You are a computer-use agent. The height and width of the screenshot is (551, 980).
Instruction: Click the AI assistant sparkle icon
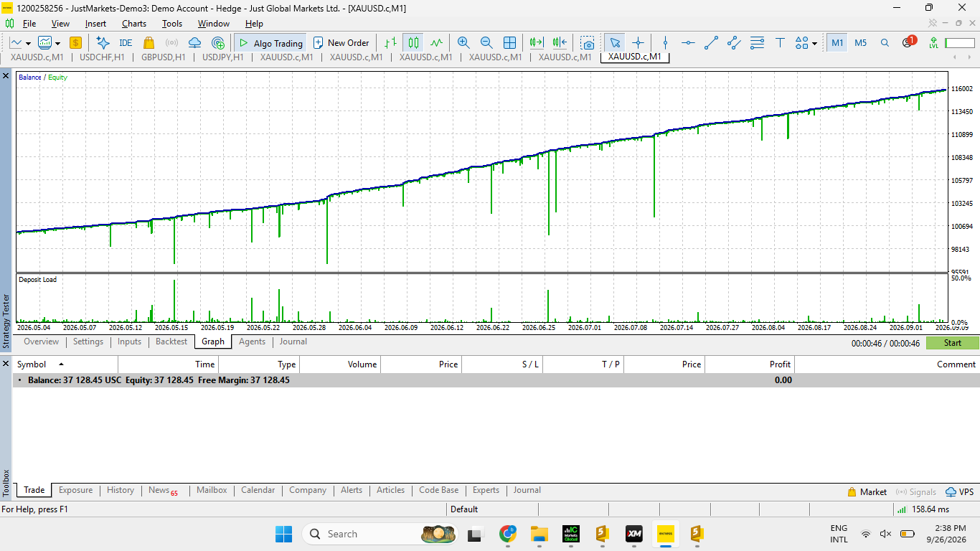[103, 43]
